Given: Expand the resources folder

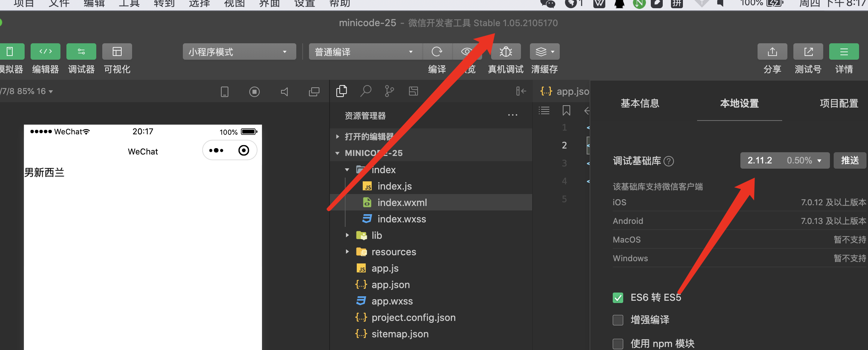Looking at the screenshot, I should coord(431,252).
